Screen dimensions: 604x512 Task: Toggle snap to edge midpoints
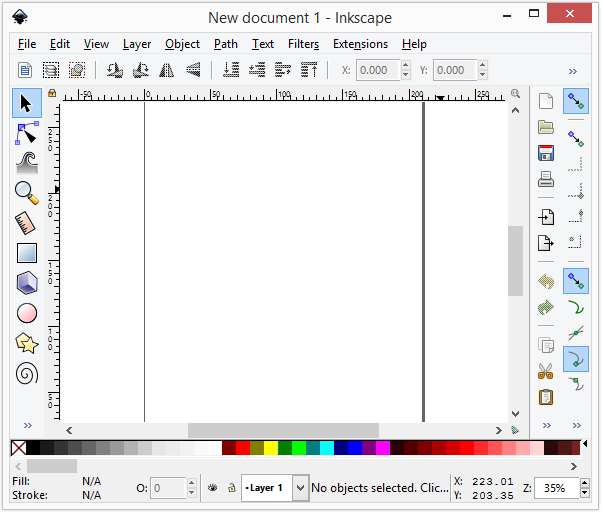[x=576, y=217]
